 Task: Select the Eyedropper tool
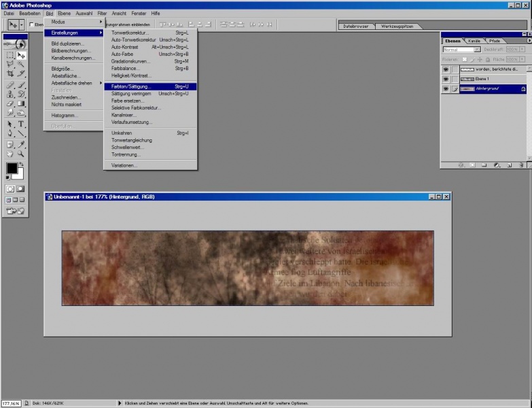click(21, 144)
